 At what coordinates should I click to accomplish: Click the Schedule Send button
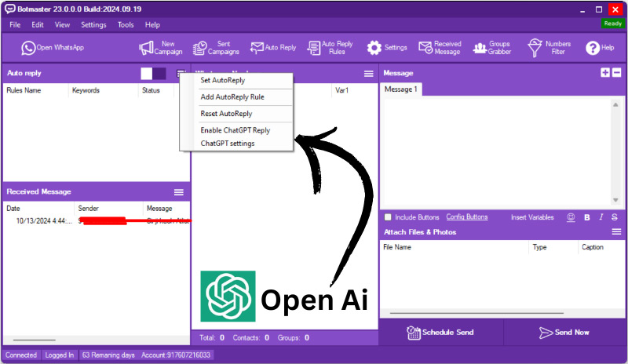click(x=440, y=333)
